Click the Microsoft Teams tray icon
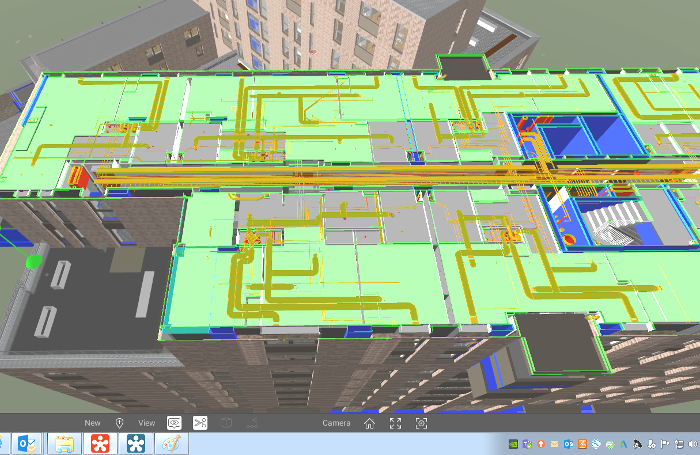This screenshot has height=455, width=700. pos(527,444)
